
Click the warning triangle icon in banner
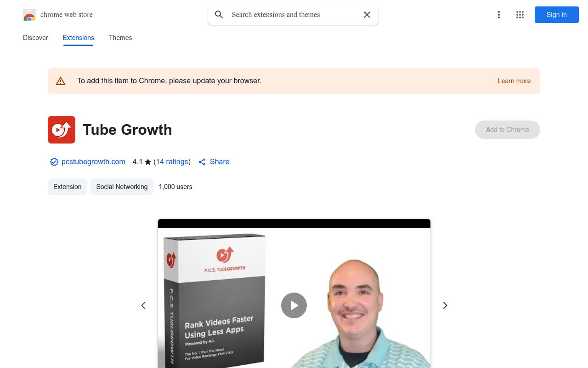coord(61,81)
